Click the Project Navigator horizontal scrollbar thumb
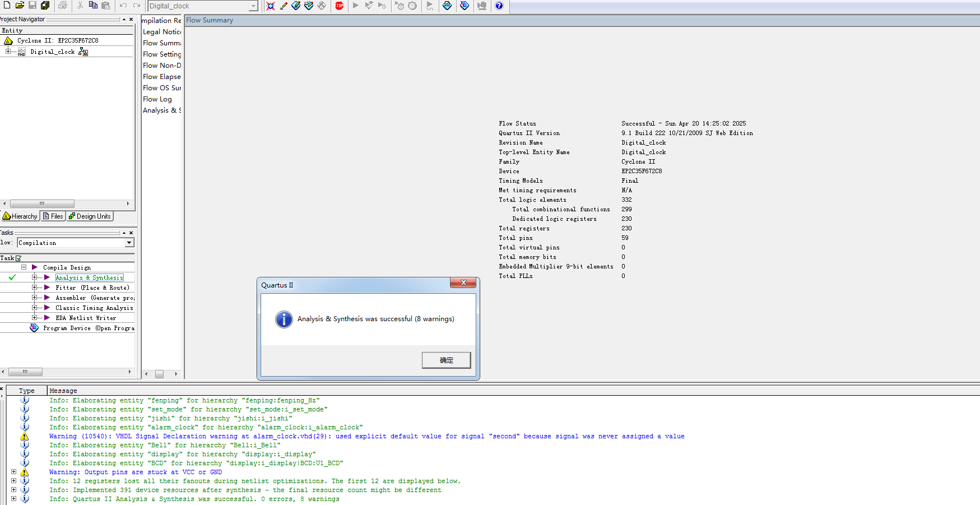This screenshot has height=505, width=980. coord(42,203)
